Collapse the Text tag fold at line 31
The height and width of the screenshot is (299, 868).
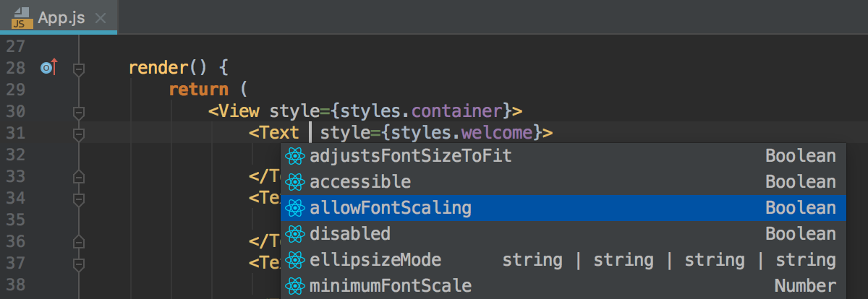[x=80, y=134]
